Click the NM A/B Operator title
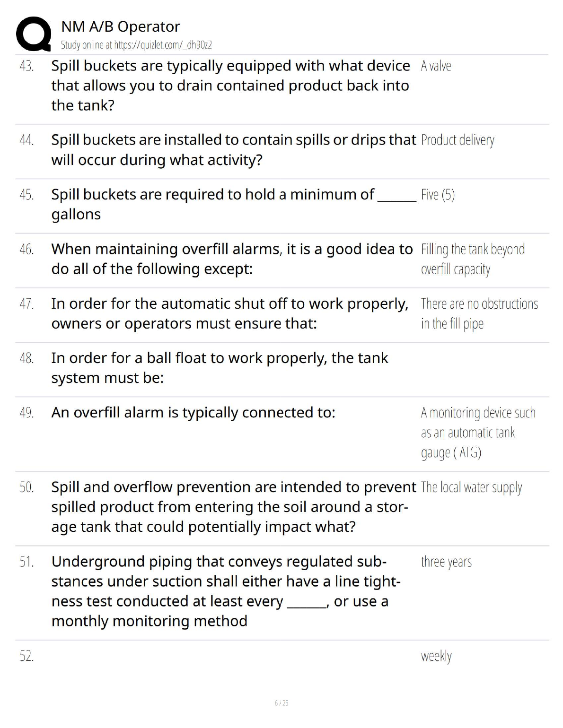The width and height of the screenshot is (563, 728). pos(121,26)
